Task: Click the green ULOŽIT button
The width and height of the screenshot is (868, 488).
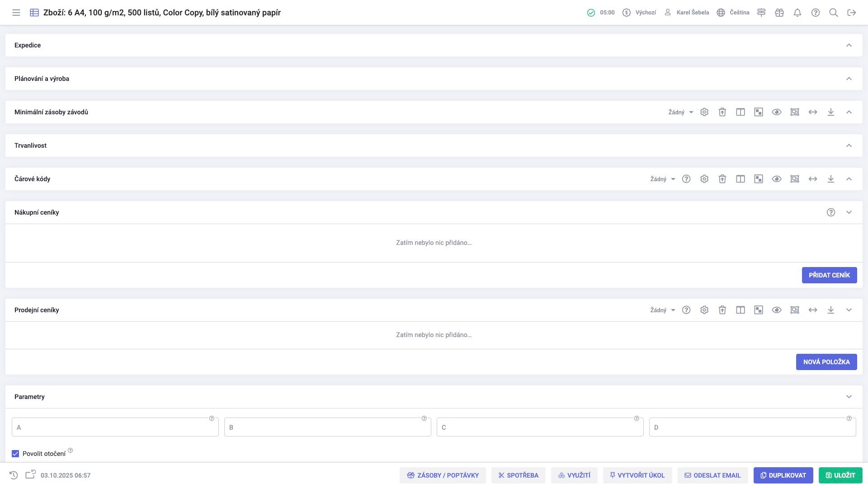Action: point(840,475)
